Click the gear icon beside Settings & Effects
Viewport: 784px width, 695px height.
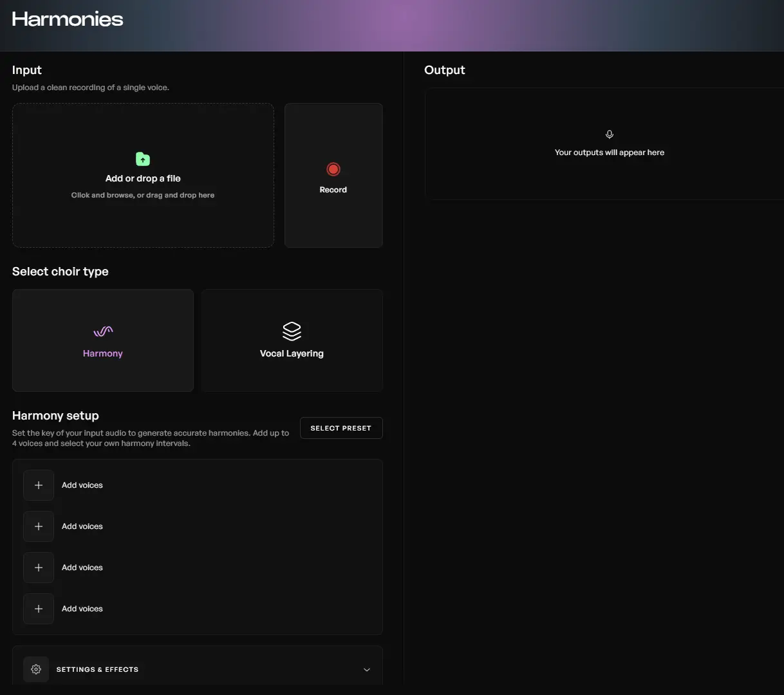click(36, 669)
